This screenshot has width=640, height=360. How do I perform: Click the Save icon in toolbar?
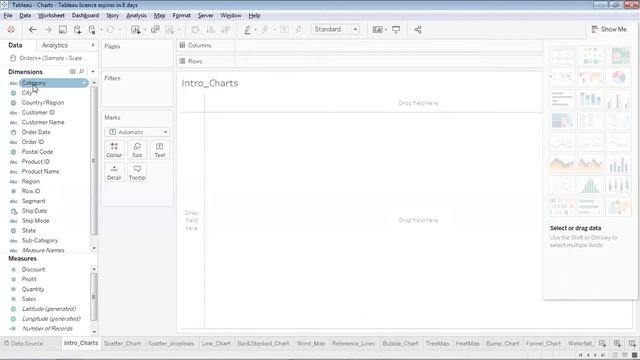[x=62, y=29]
